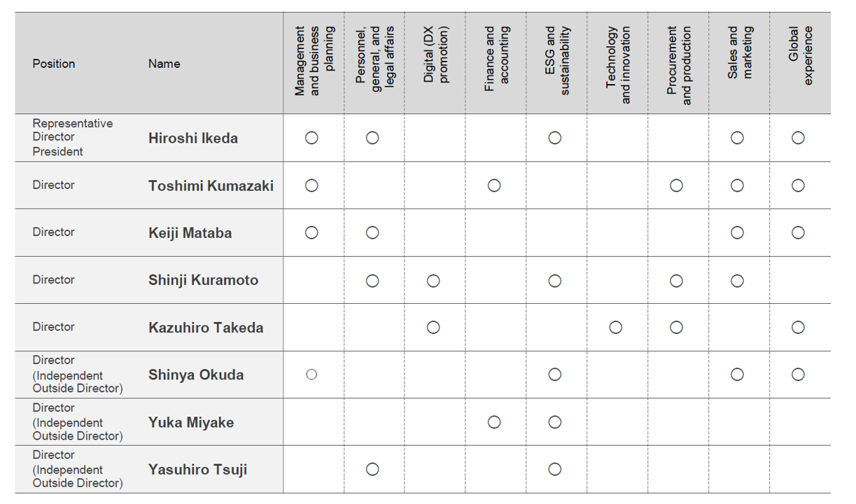Click Hiroshi Ikeda's ESG and sustainability circle
The image size is (856, 504).
click(x=555, y=138)
